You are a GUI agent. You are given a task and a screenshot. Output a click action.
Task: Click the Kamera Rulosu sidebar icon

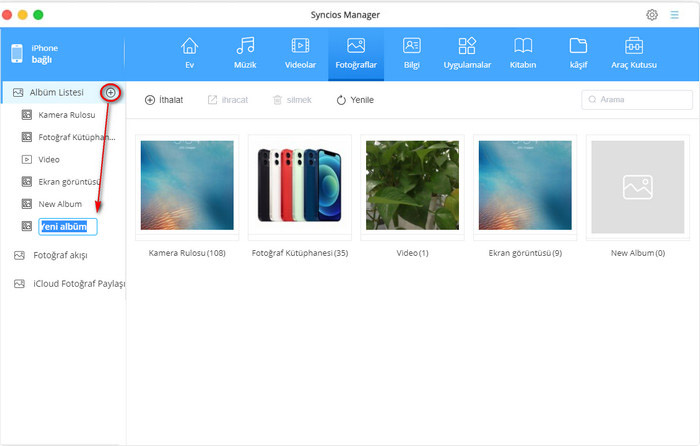27,115
